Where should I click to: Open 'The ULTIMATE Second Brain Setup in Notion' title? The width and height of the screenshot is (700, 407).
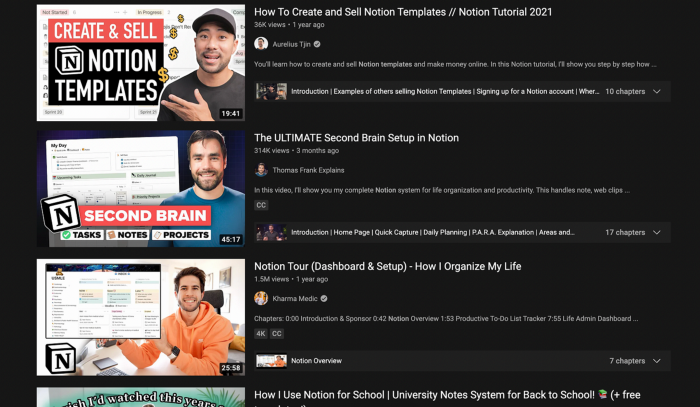click(x=356, y=138)
